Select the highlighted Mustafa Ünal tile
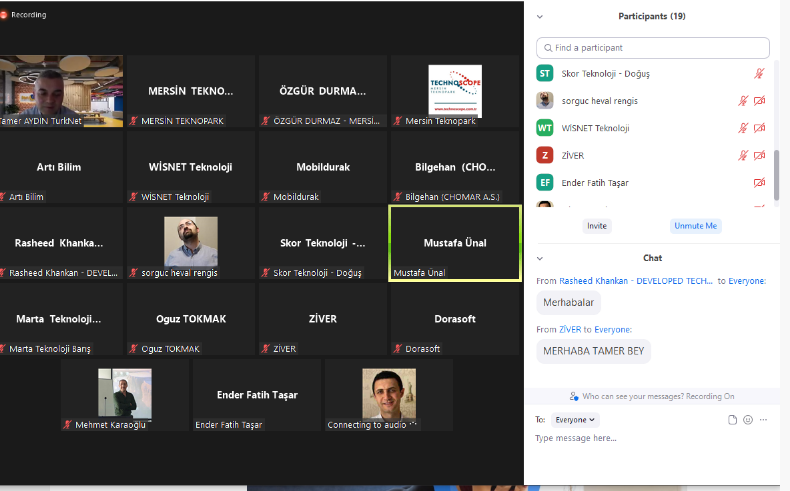 454,243
